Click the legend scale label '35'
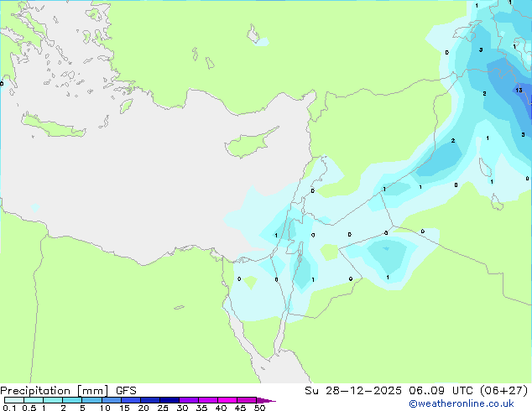 click(201, 408)
